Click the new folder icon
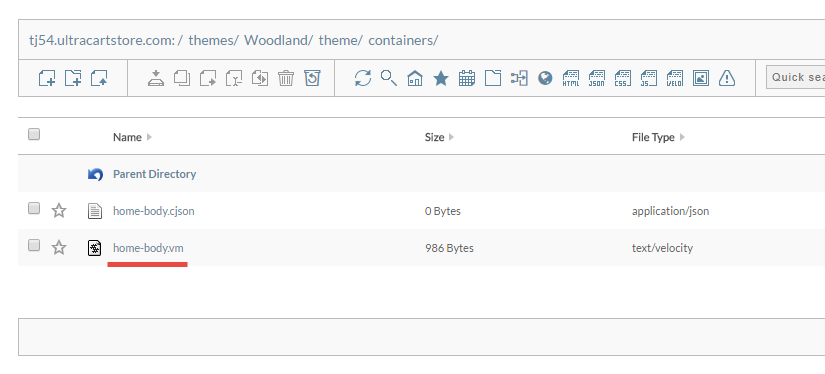This screenshot has width=825, height=374. tap(73, 78)
